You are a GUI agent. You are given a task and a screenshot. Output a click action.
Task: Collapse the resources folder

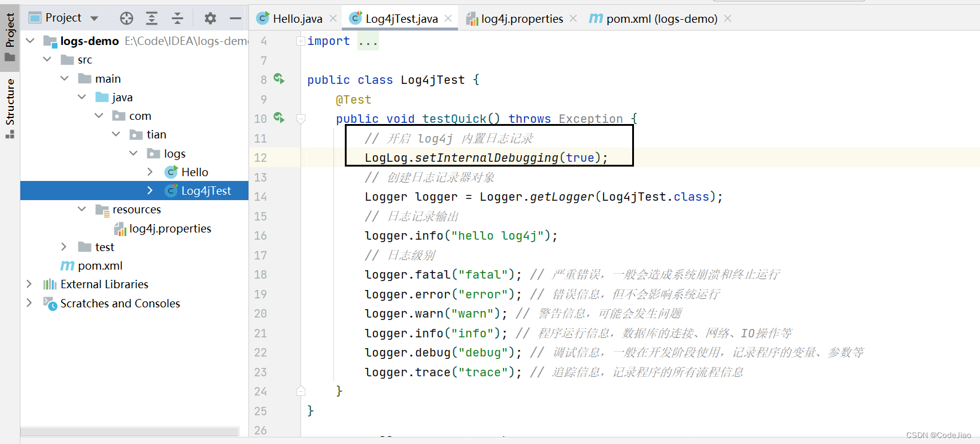point(82,209)
